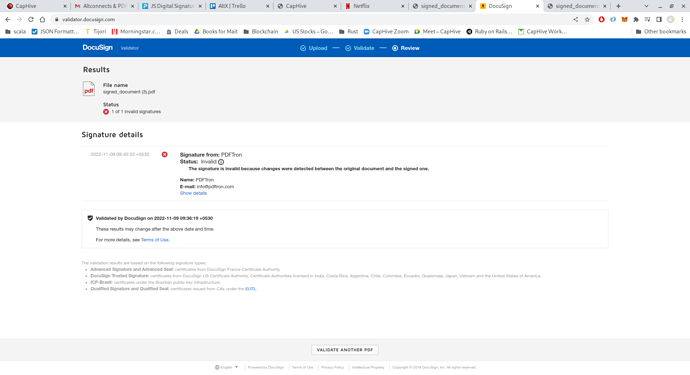Click the Upload step in header
This screenshot has height=375, width=690.
[x=314, y=48]
